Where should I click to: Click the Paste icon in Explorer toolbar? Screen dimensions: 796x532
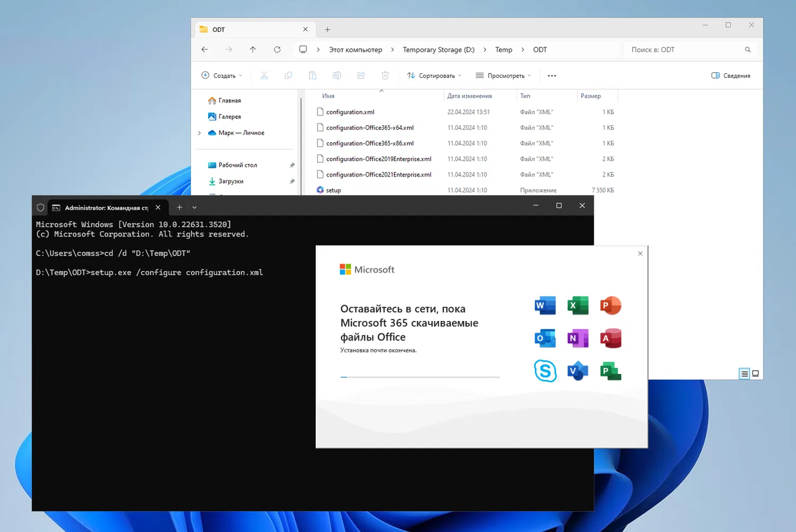[313, 75]
